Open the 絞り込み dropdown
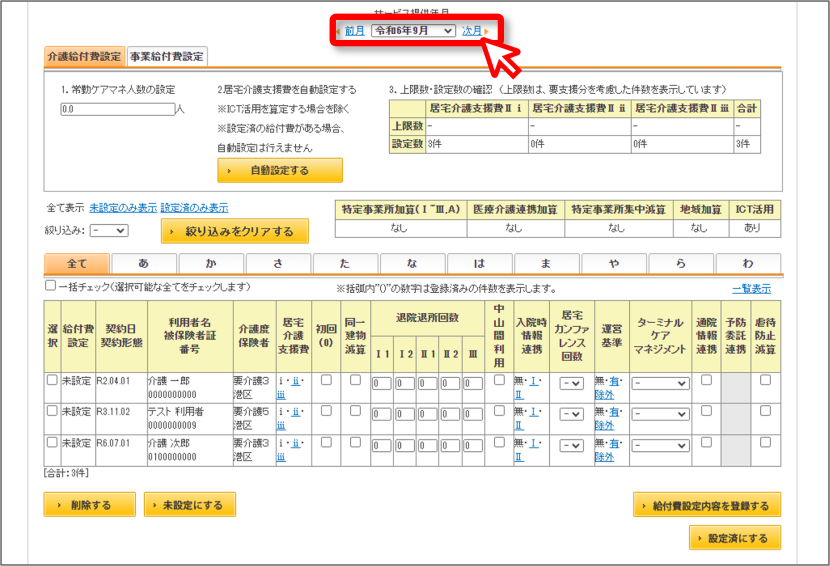Viewport: 830px width, 566px height. pos(109,231)
